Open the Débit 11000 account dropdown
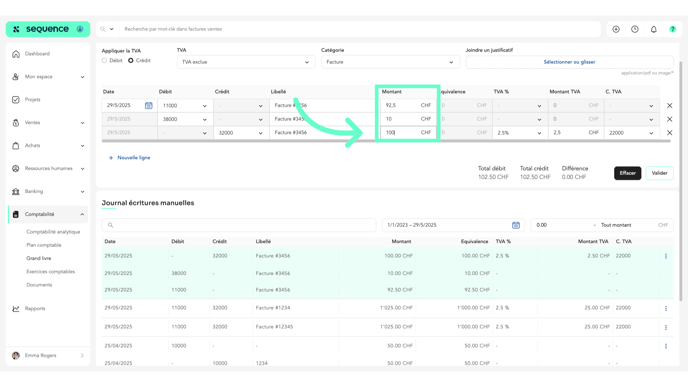The width and height of the screenshot is (688, 387). (x=184, y=106)
